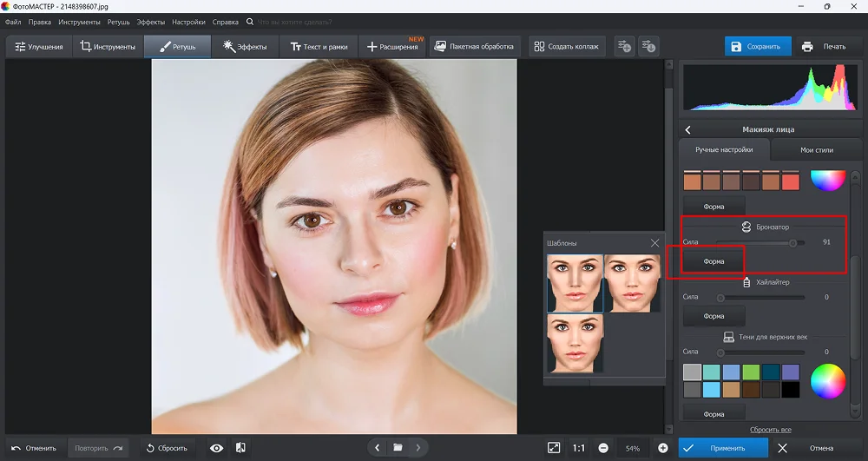The width and height of the screenshot is (868, 461).
Task: Open the Справка menu
Action: [226, 22]
